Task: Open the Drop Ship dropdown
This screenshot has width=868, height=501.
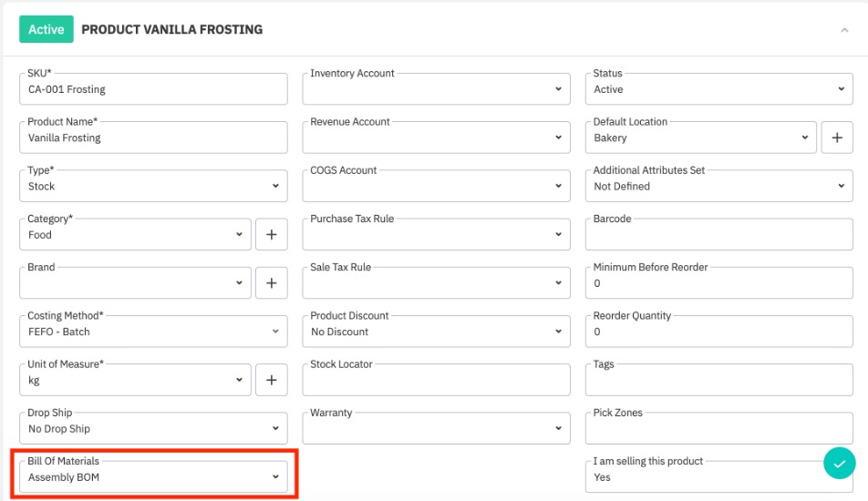Action: pyautogui.click(x=153, y=428)
